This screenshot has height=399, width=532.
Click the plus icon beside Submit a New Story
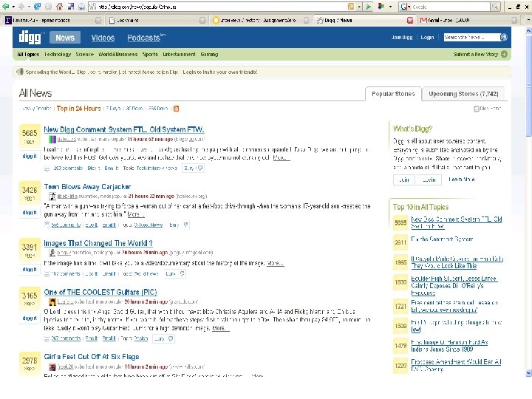(x=504, y=54)
